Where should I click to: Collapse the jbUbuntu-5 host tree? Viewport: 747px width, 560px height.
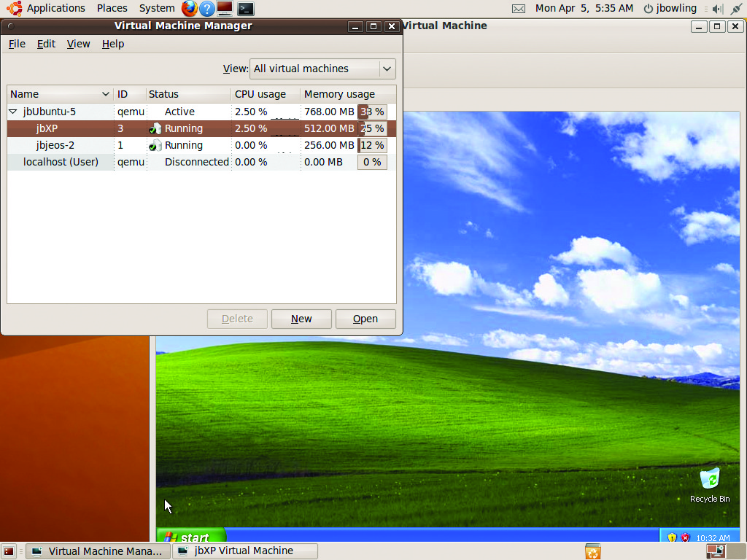[13, 112]
